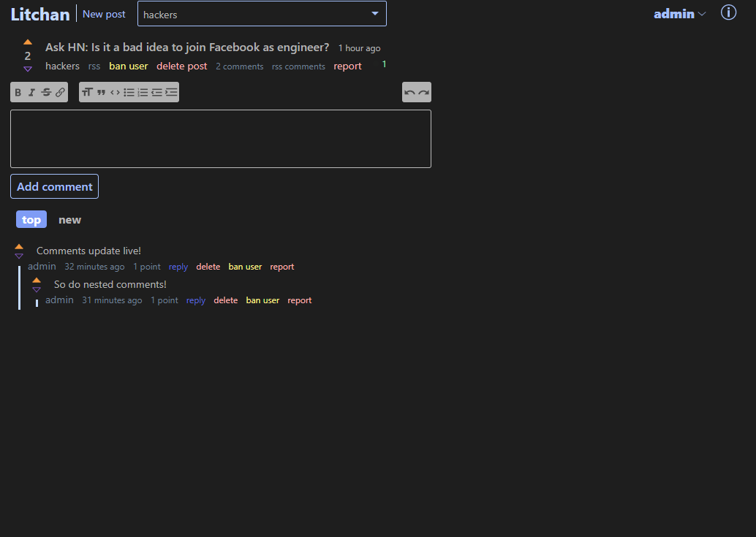Viewport: 756px width, 537px height.
Task: Open New post link
Action: [104, 15]
